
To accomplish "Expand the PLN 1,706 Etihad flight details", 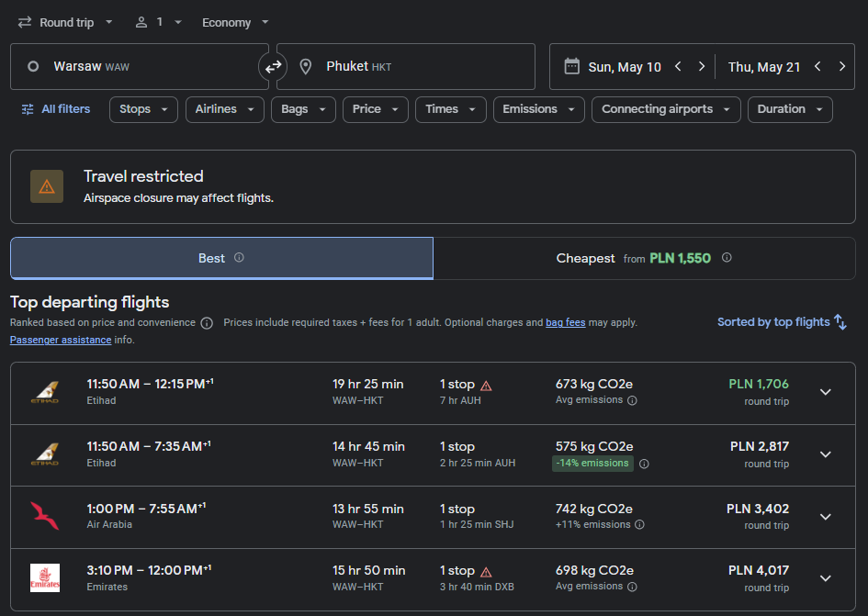I will pos(826,392).
